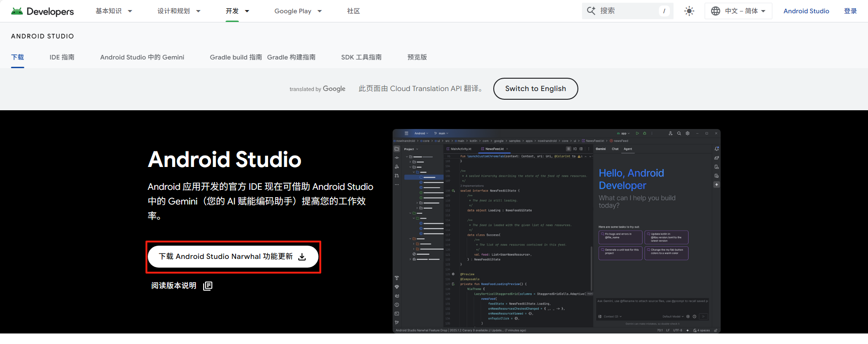Viewport: 868px width, 344px height.
Task: Click the globe language icon
Action: [x=716, y=11]
